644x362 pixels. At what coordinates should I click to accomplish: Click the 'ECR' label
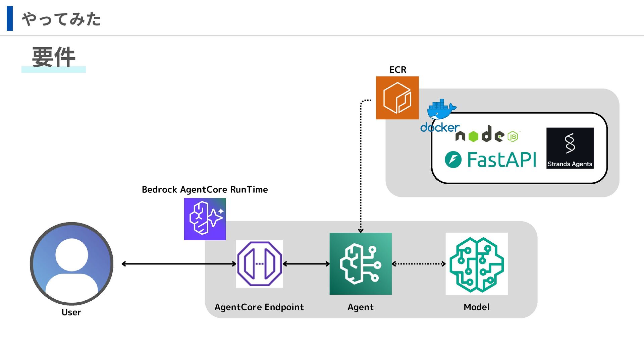(x=398, y=70)
